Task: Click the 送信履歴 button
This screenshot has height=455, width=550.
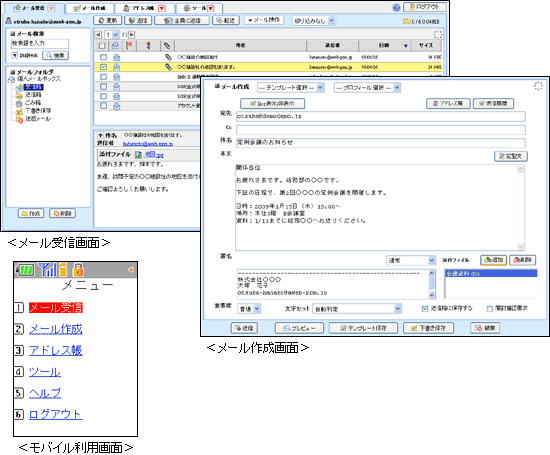Action: pos(494,103)
